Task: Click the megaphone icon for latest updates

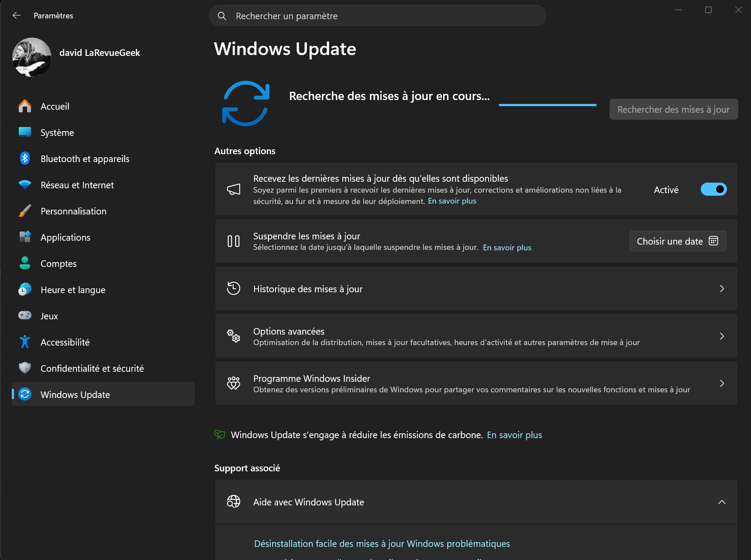Action: pyautogui.click(x=234, y=189)
